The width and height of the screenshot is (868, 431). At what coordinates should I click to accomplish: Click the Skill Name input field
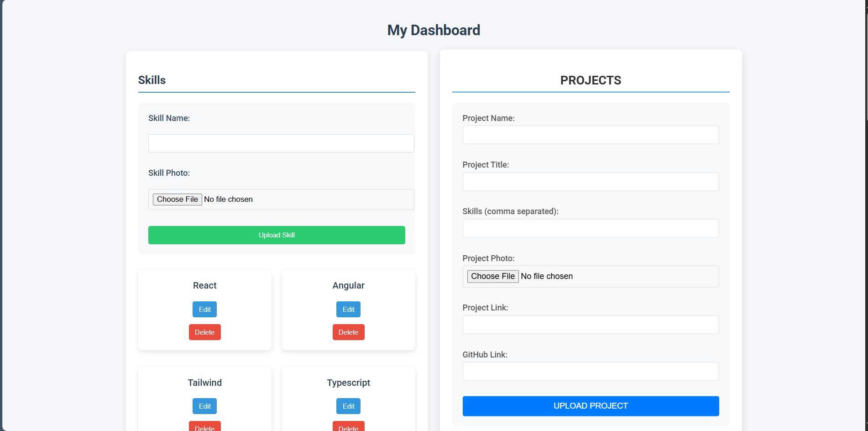pyautogui.click(x=281, y=143)
